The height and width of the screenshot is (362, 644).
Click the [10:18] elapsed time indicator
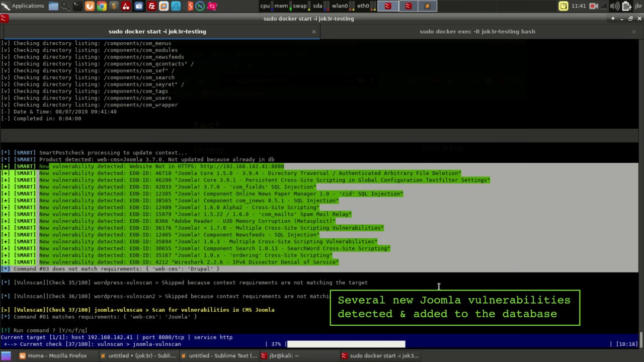tap(627, 344)
